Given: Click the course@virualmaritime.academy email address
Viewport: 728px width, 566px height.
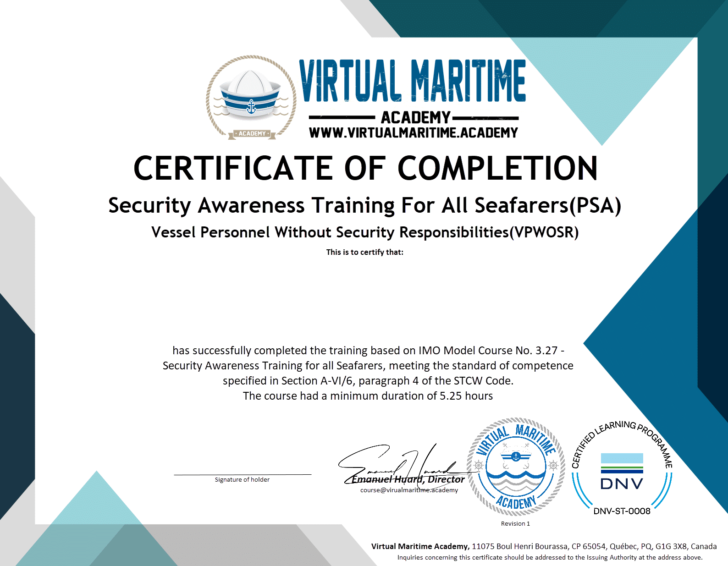Looking at the screenshot, I should pos(409,490).
